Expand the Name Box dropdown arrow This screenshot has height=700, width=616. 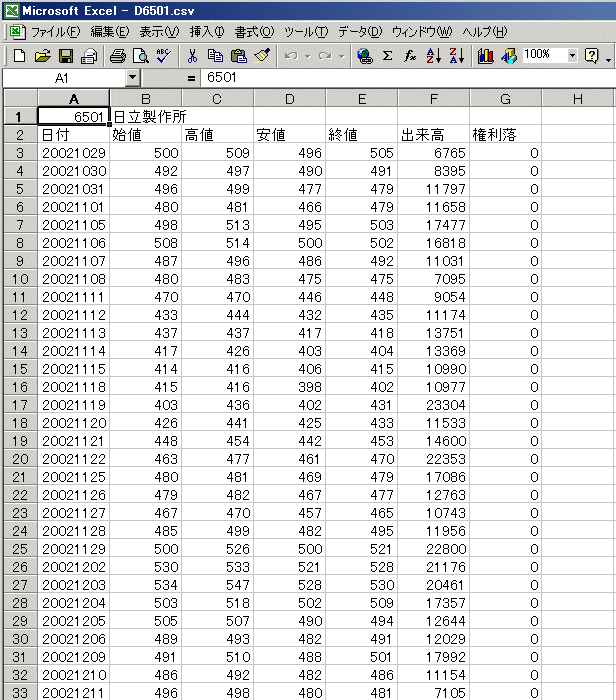tap(132, 77)
